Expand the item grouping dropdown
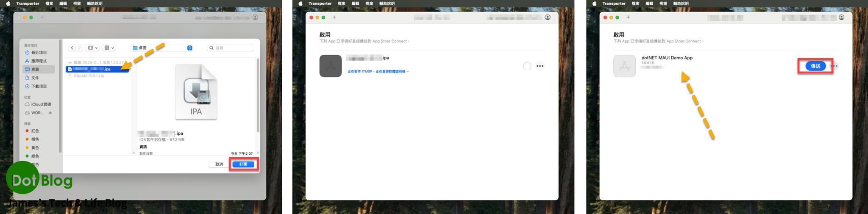Viewport: 868px width, 214px height. tap(109, 48)
